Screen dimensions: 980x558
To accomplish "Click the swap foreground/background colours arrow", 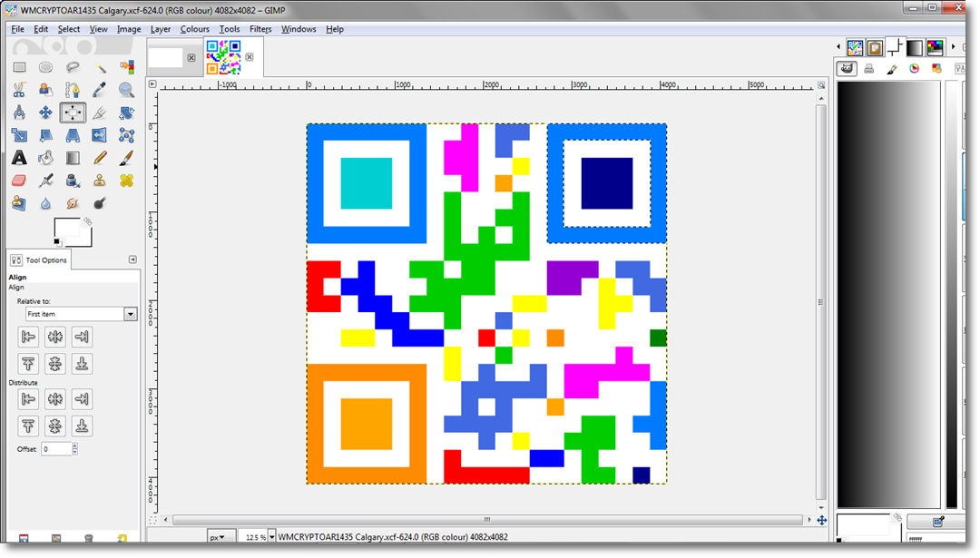I will point(88,221).
